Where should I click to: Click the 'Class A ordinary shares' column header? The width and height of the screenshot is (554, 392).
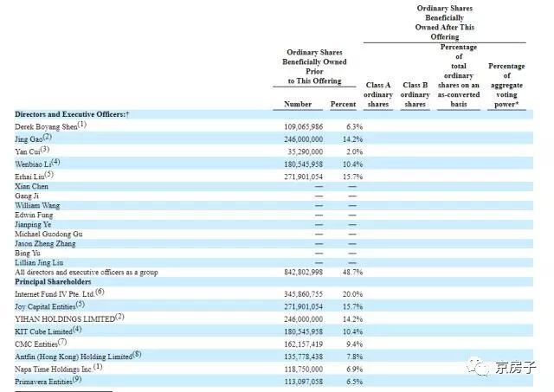coord(378,94)
